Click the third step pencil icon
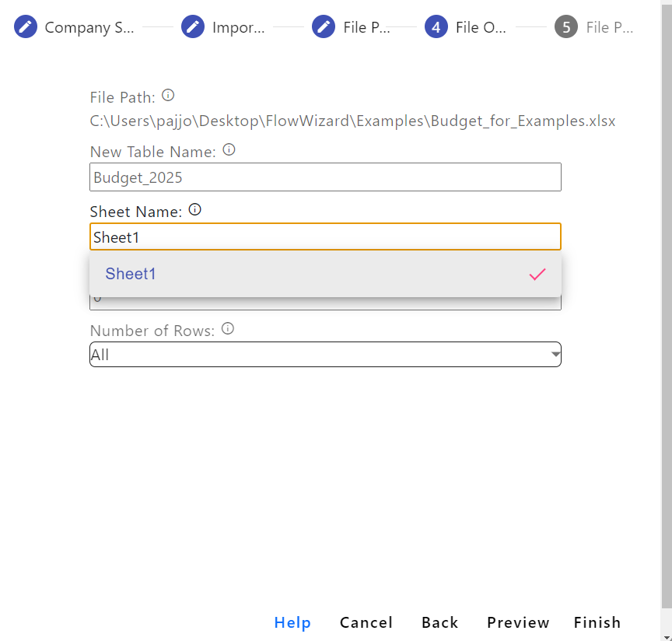672x641 pixels. tap(324, 27)
